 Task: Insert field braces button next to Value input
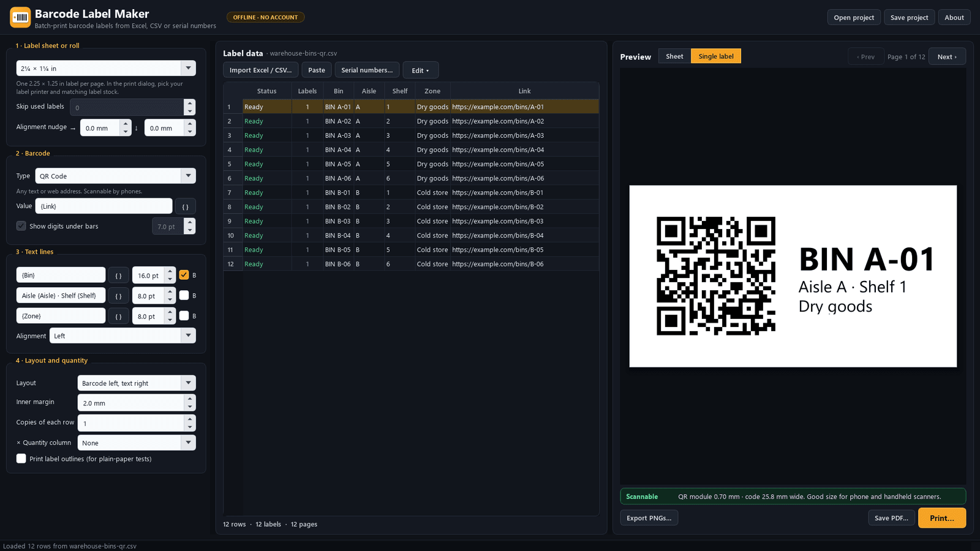click(x=186, y=206)
